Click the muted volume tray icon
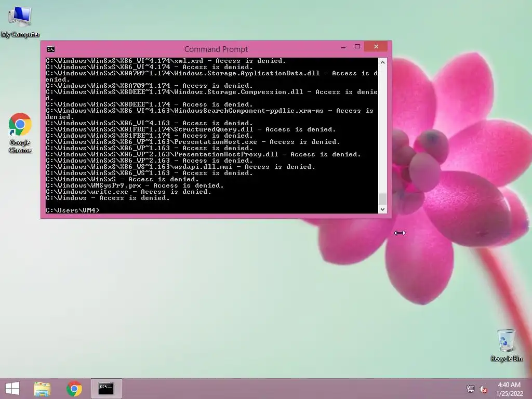 pos(483,389)
